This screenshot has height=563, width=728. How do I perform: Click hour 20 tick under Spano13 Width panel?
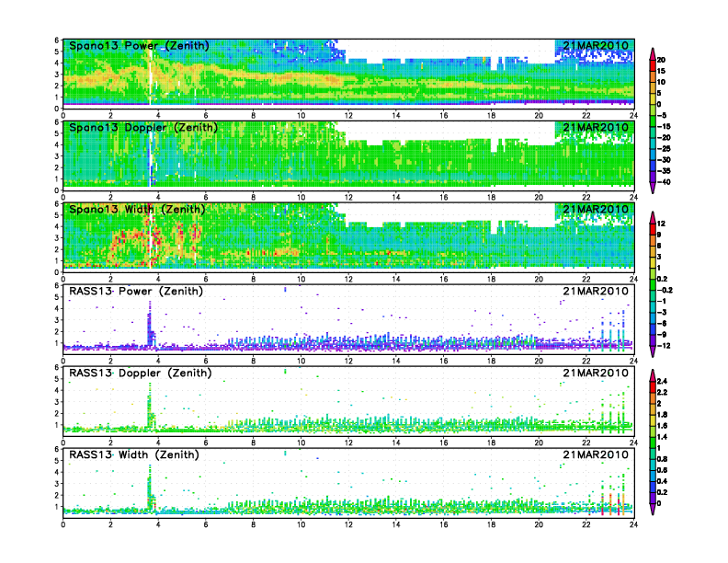tap(539, 279)
